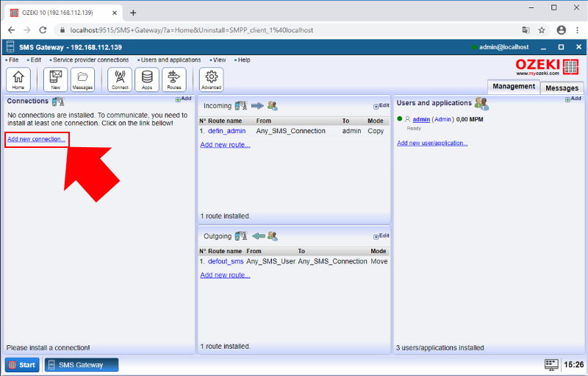Screen dimensions: 588x376
Task: Open the Edit menu
Action: pyautogui.click(x=35, y=60)
